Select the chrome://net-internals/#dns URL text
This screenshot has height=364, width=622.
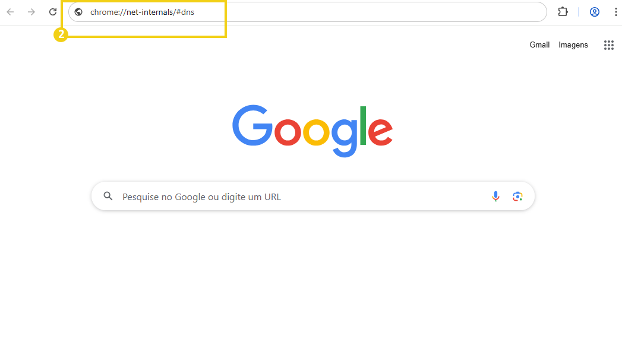[x=142, y=12]
